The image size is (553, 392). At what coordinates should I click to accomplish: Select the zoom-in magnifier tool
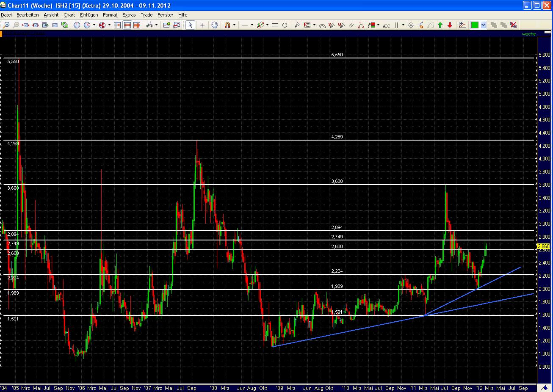tap(7, 25)
